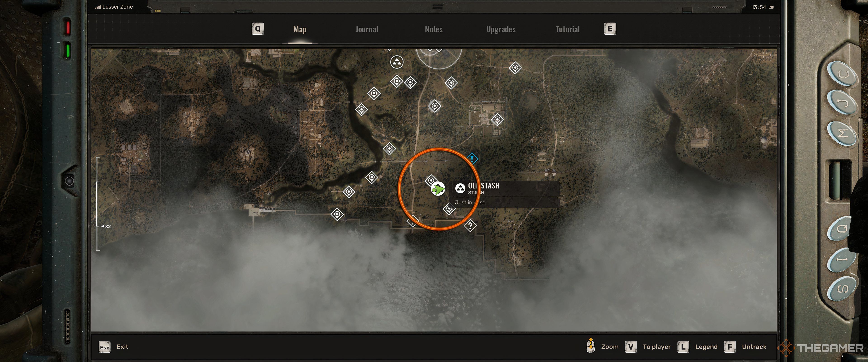Open the Upgrades menu

tap(500, 29)
